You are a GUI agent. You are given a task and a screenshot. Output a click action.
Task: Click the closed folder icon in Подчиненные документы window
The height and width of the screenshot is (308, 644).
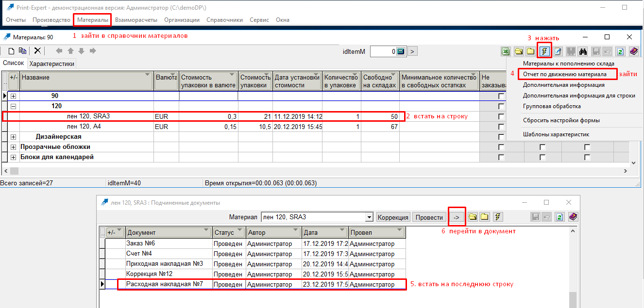point(484,217)
